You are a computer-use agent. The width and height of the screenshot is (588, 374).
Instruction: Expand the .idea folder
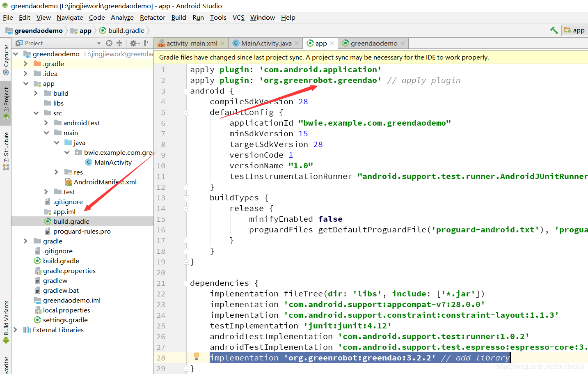26,73
